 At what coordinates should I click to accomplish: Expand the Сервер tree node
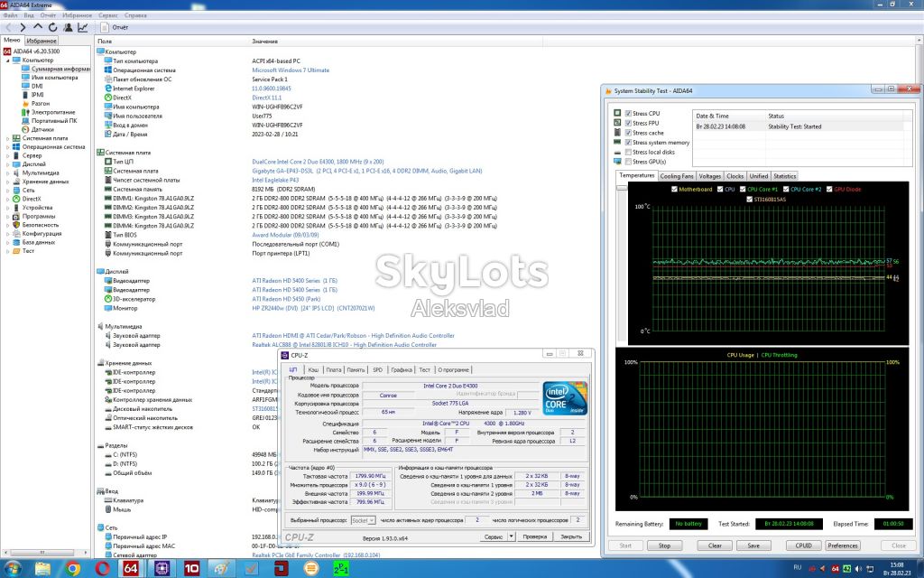tap(7, 155)
